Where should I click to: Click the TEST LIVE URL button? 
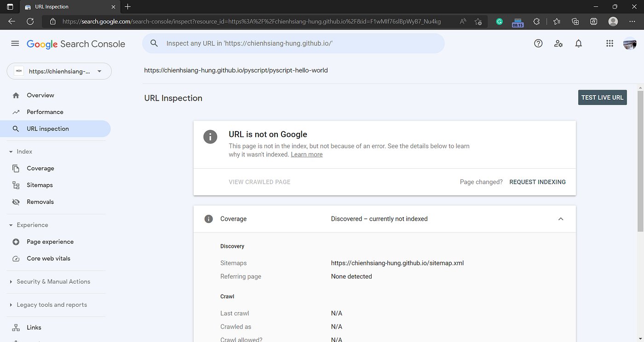(x=602, y=97)
